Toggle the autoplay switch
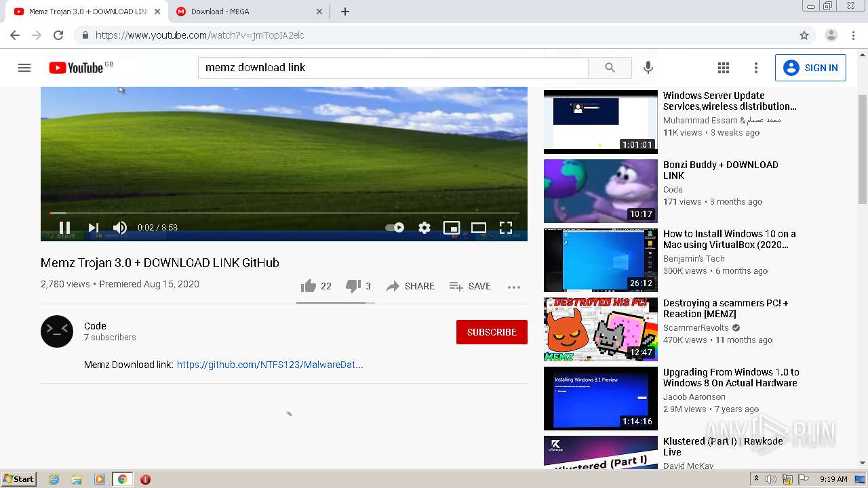 pos(395,228)
